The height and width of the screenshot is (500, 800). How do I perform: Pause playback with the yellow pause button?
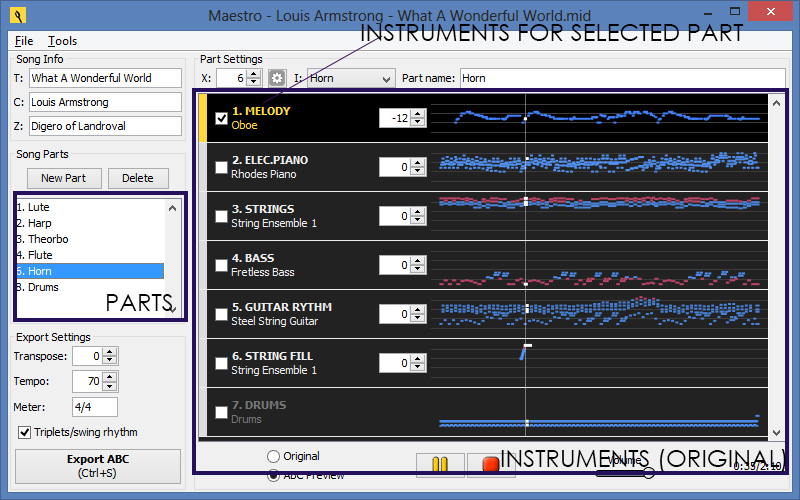(x=440, y=464)
